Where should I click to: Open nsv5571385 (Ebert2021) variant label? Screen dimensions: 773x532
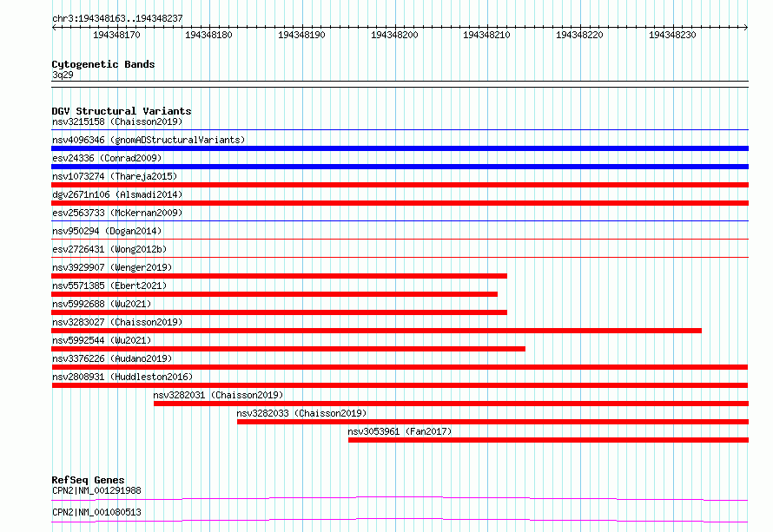pyautogui.click(x=109, y=286)
